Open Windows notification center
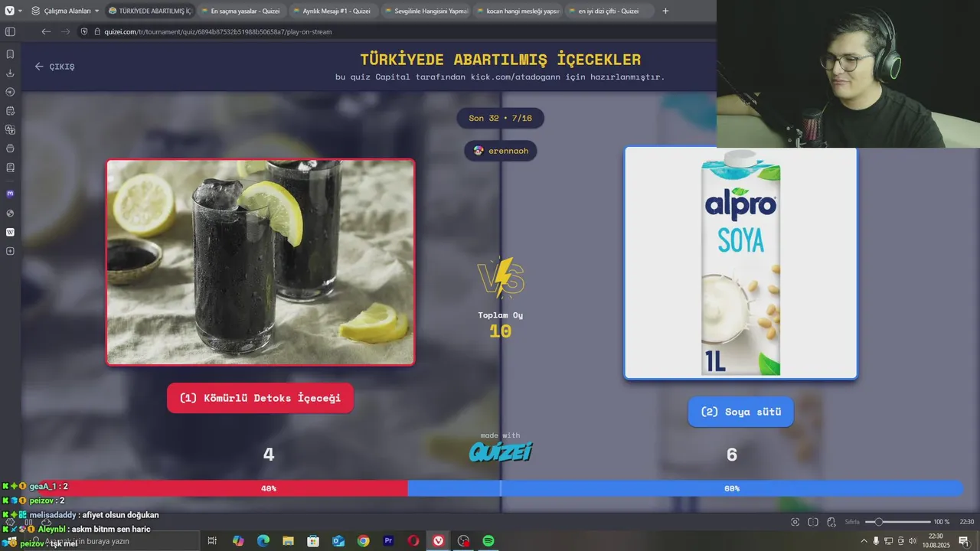This screenshot has height=551, width=980. coord(964,541)
